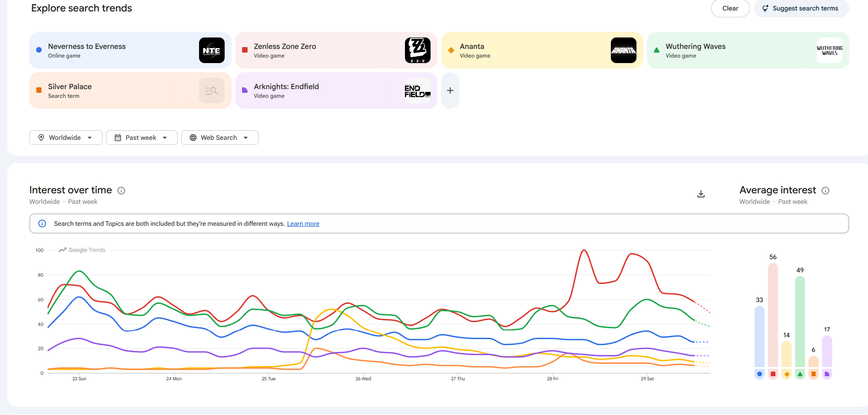The height and width of the screenshot is (415, 868).
Task: Download the Interest over time data
Action: click(701, 194)
